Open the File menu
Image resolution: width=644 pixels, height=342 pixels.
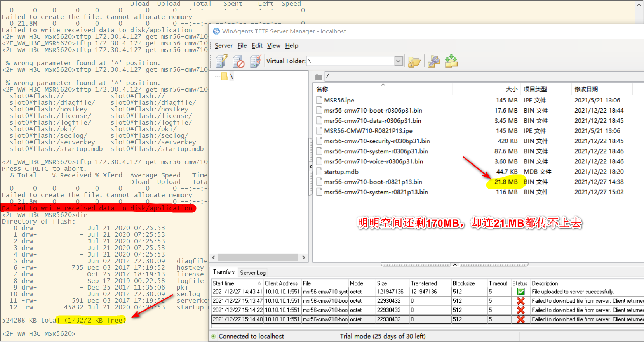242,45
